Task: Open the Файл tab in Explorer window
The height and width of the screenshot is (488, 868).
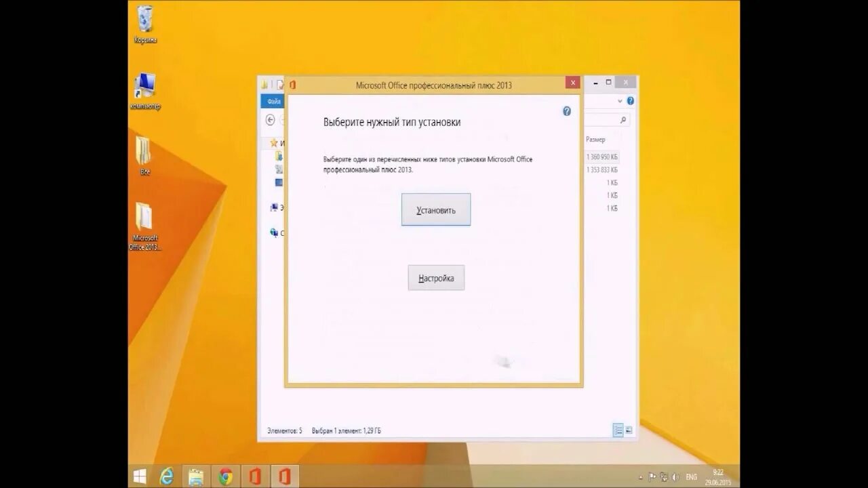Action: pyautogui.click(x=273, y=101)
